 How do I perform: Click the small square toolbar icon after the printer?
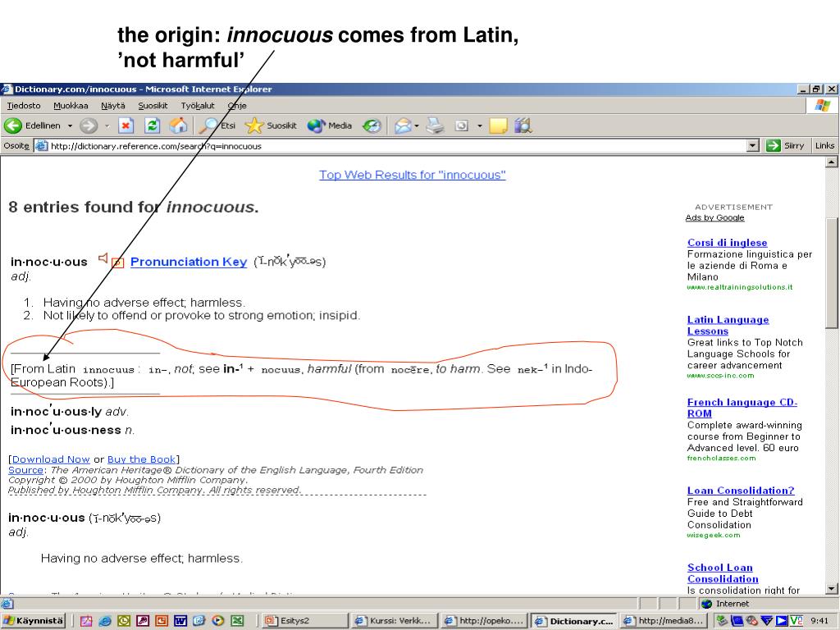(461, 126)
